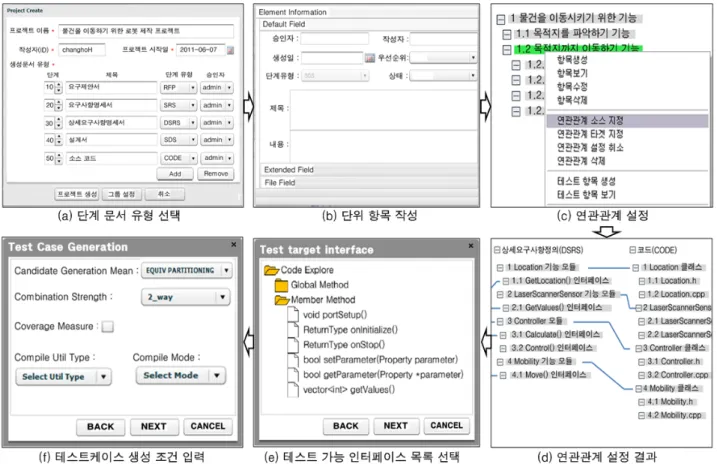Collapse 1 Location 기능 모듈 node
This screenshot has width=717, height=464.
[500, 267]
